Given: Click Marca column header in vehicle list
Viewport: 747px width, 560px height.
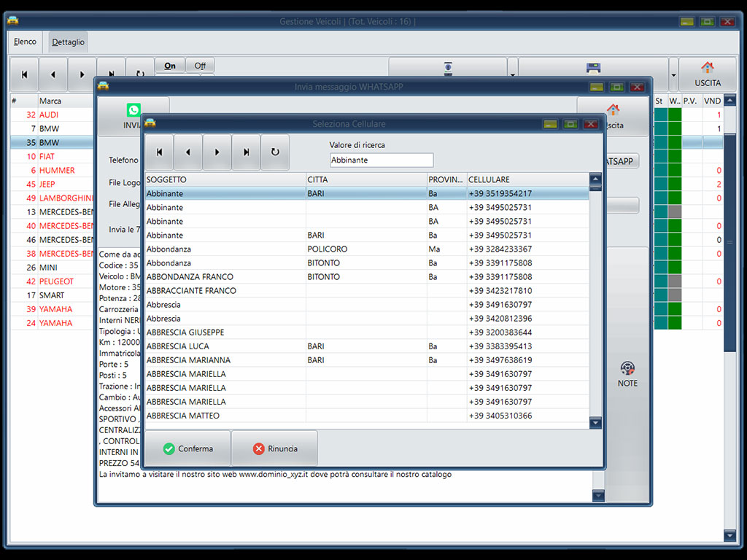Looking at the screenshot, I should pos(66,101).
